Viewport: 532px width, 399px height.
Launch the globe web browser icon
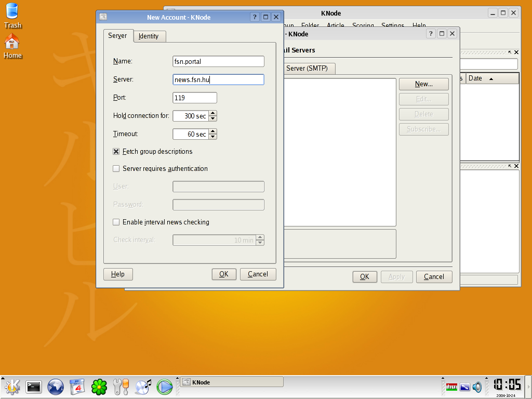55,387
